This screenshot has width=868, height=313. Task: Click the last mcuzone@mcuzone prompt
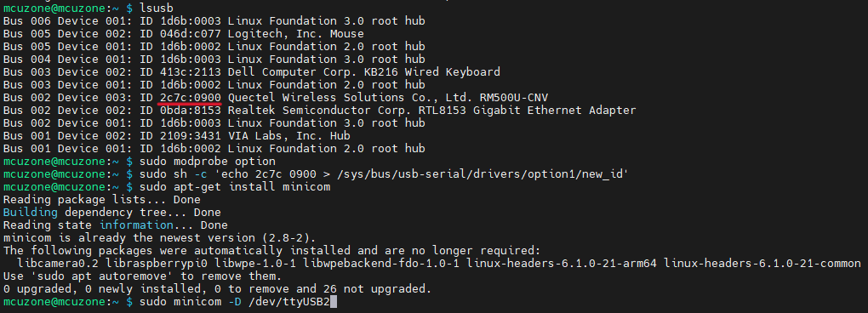point(61,302)
